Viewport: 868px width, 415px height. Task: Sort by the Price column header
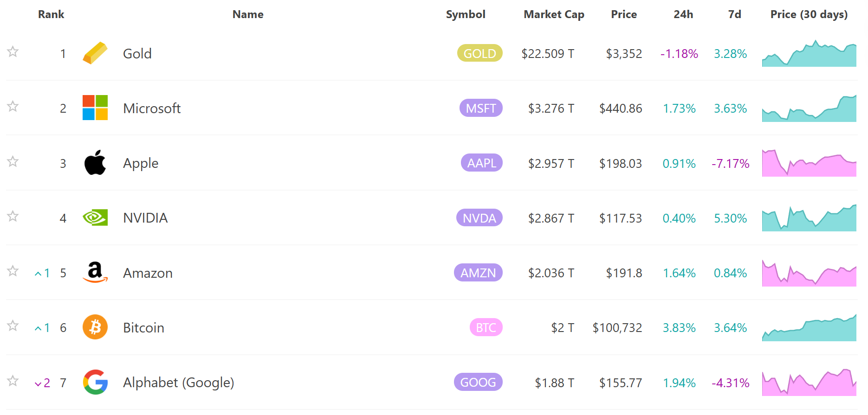(624, 14)
